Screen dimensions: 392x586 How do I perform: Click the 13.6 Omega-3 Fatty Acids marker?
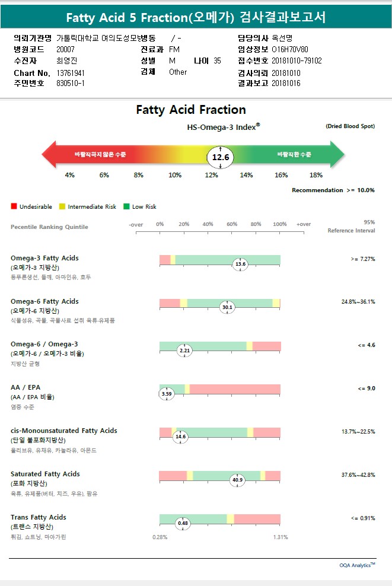coord(240,264)
